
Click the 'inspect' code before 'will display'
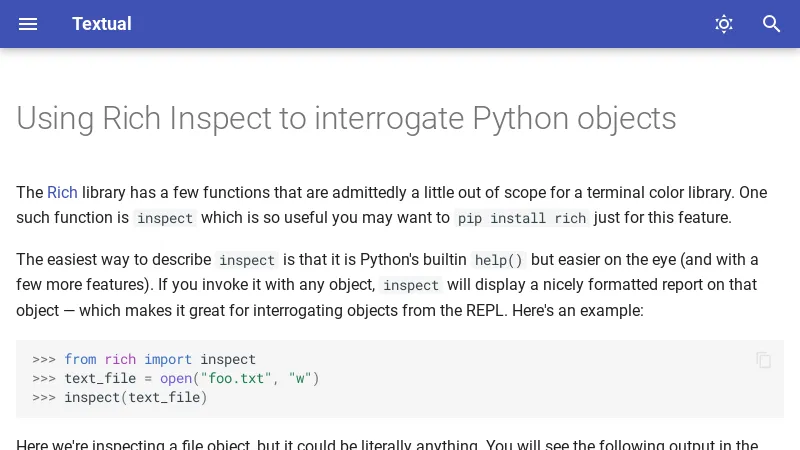point(411,285)
